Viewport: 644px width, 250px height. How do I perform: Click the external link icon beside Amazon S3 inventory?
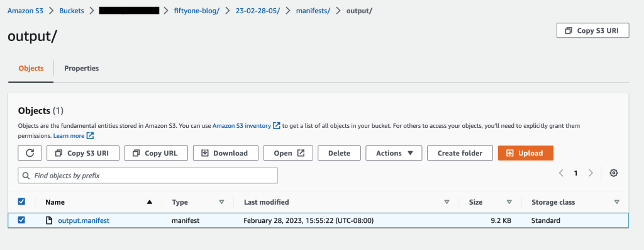[x=277, y=125]
